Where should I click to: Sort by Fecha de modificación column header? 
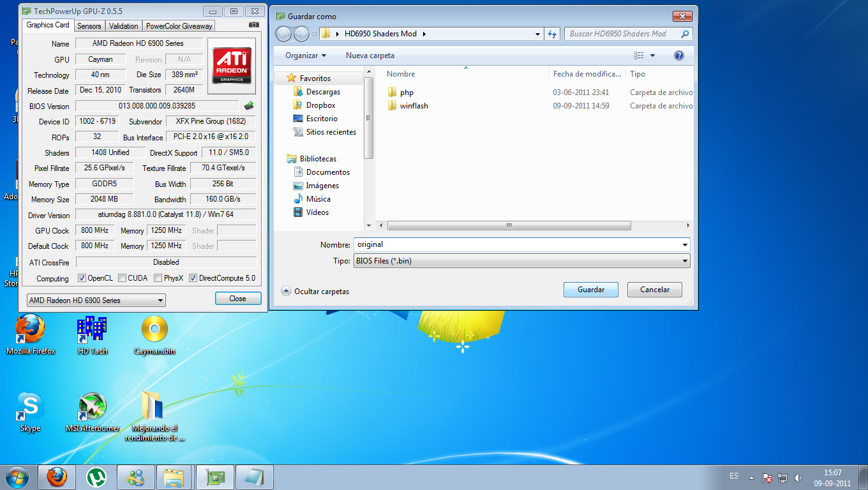587,74
